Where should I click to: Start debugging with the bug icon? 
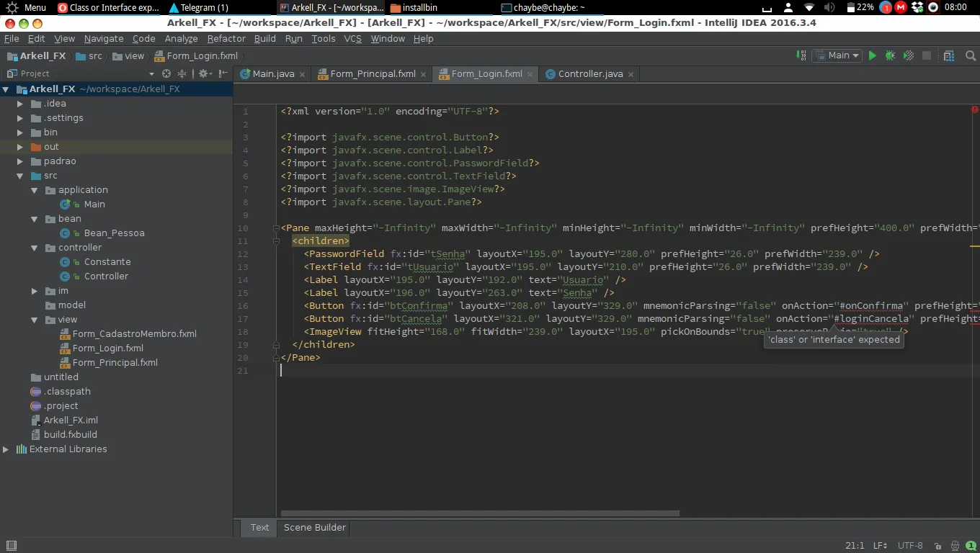click(891, 55)
